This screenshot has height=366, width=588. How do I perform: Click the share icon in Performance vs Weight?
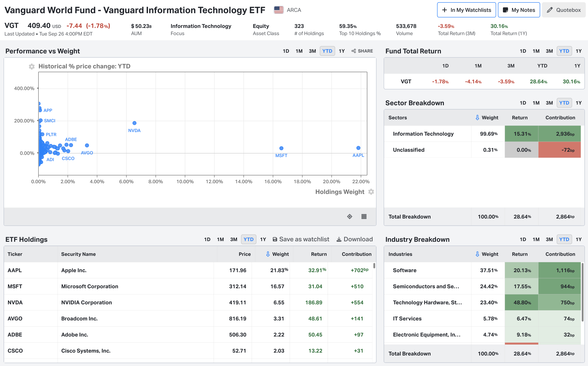click(x=353, y=51)
